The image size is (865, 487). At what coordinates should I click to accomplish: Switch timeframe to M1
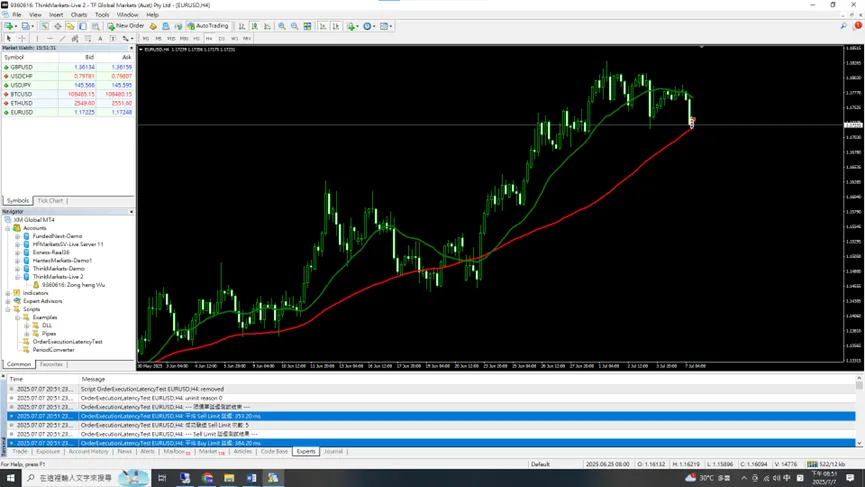click(x=146, y=39)
